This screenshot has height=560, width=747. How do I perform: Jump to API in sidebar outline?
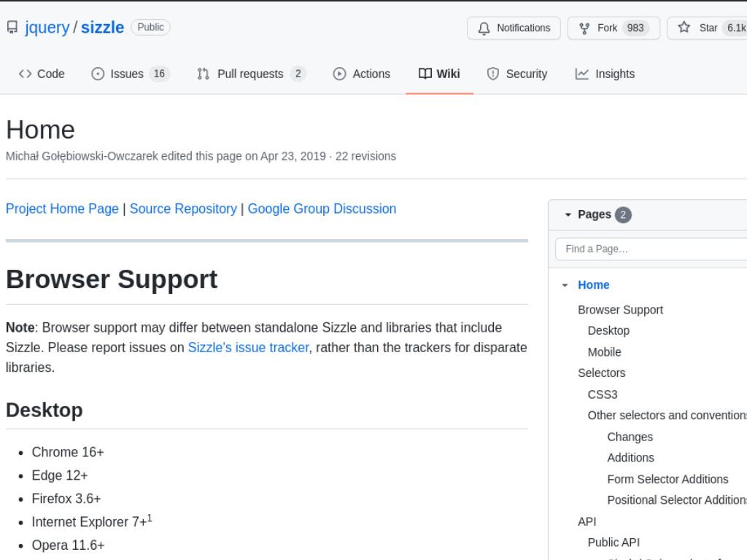pyautogui.click(x=587, y=522)
